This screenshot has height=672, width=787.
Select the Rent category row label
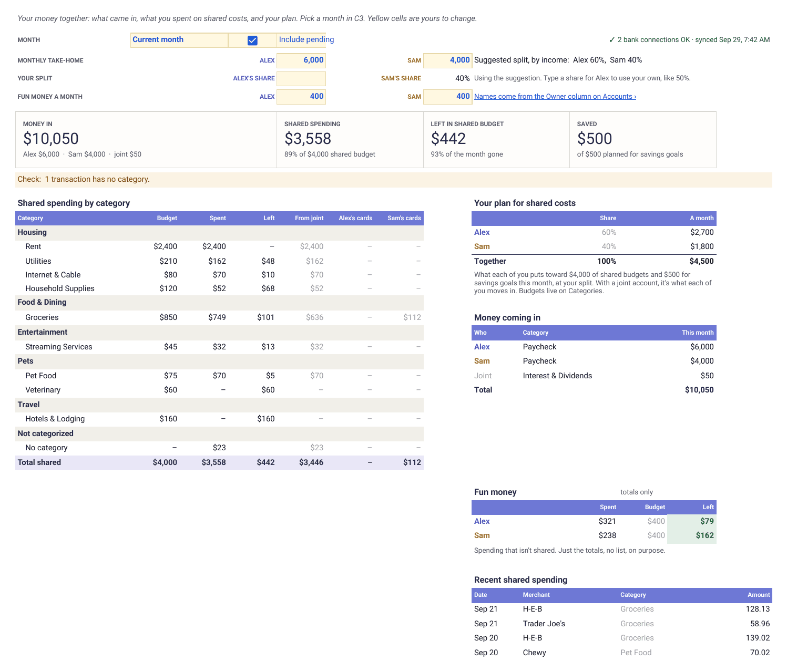pos(33,246)
